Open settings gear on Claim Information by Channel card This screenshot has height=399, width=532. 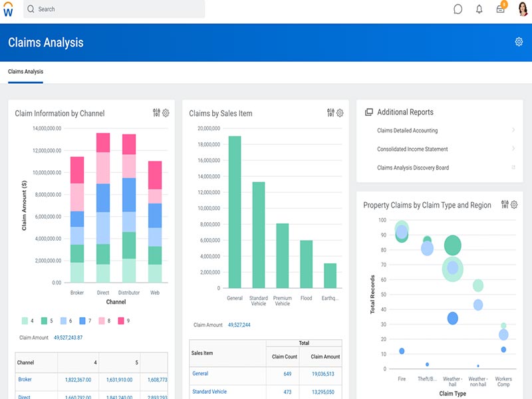[165, 113]
